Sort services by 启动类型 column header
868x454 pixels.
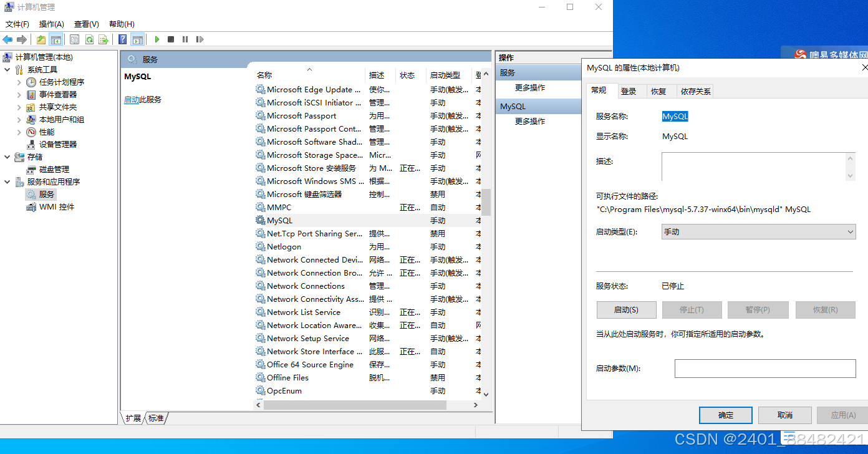pos(450,75)
